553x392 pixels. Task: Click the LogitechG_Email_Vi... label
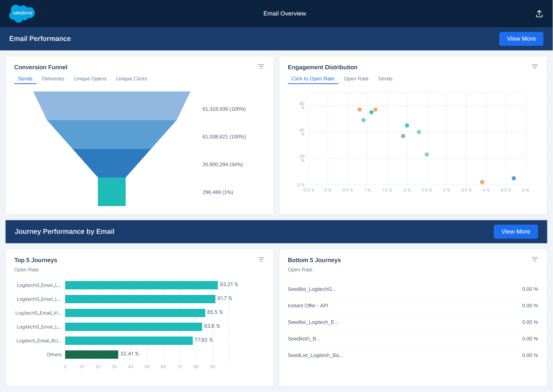coord(38,313)
